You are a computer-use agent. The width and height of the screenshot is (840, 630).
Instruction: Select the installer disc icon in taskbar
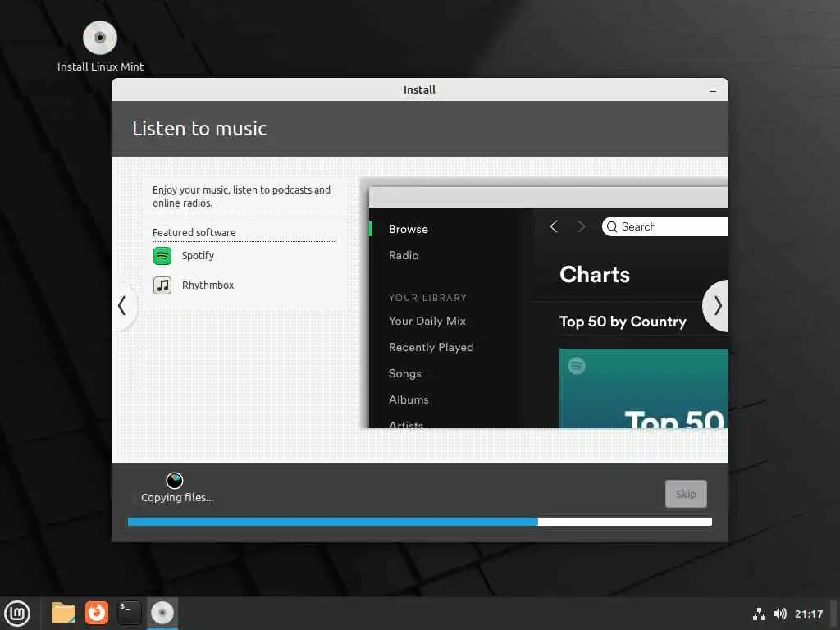[x=162, y=613]
